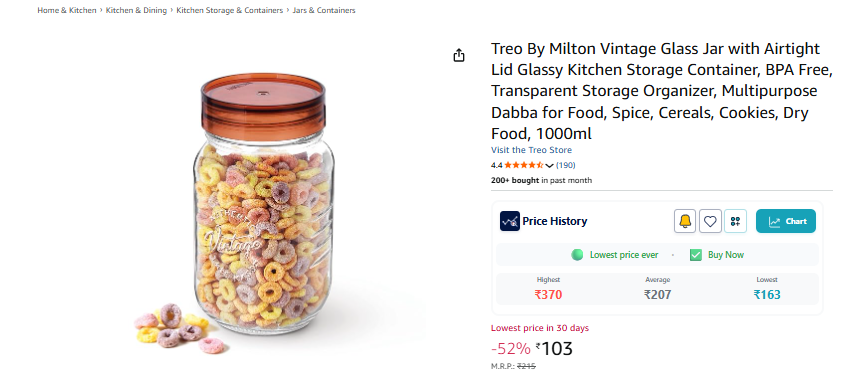This screenshot has width=847, height=372.
Task: Expand the rating breakdown chevron
Action: pyautogui.click(x=549, y=165)
